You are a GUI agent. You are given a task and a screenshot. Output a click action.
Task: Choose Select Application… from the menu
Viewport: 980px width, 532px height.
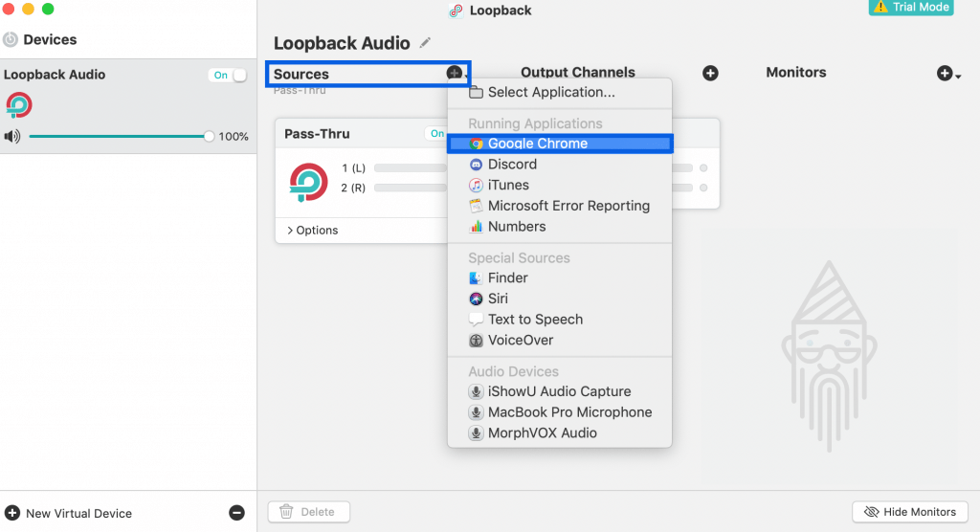[x=560, y=92]
